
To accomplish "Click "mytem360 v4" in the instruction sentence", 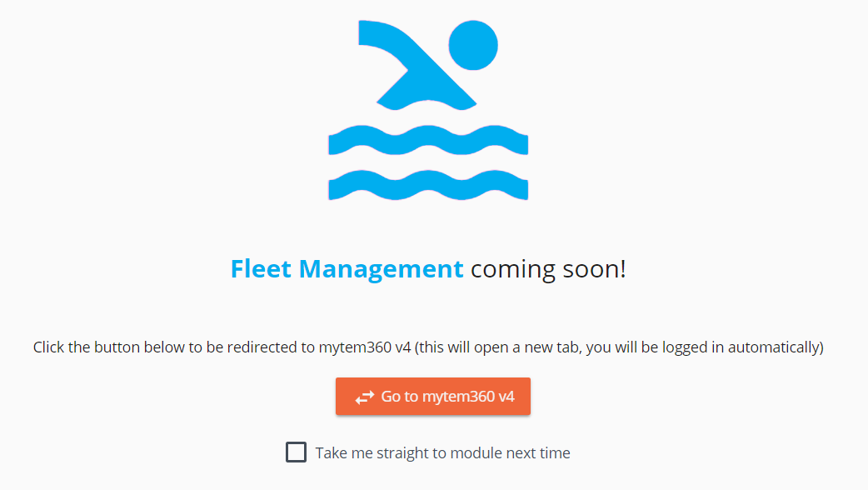I will tap(366, 347).
